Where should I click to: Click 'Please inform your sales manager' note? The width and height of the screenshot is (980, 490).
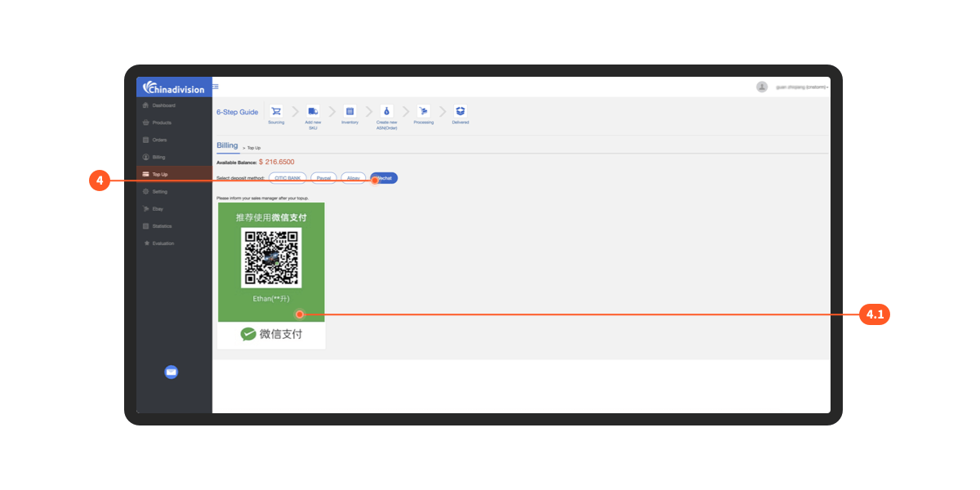point(262,198)
